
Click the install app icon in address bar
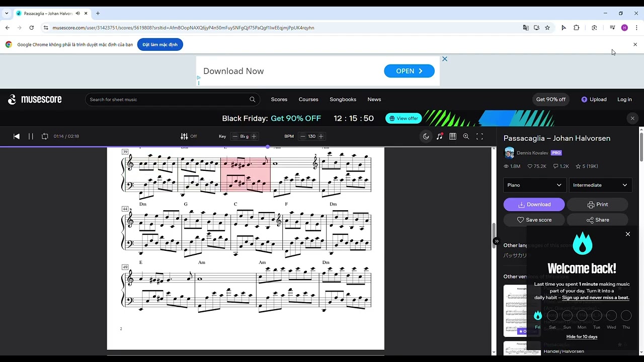click(536, 28)
